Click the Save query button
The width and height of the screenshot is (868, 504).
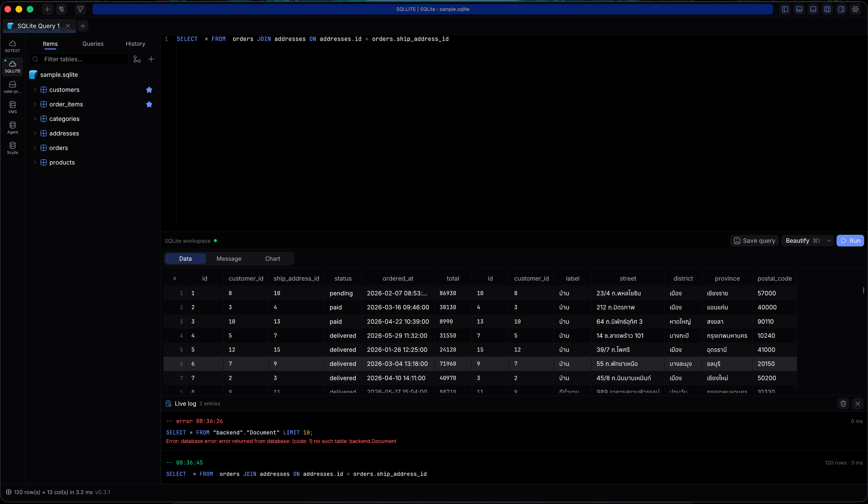(x=754, y=241)
